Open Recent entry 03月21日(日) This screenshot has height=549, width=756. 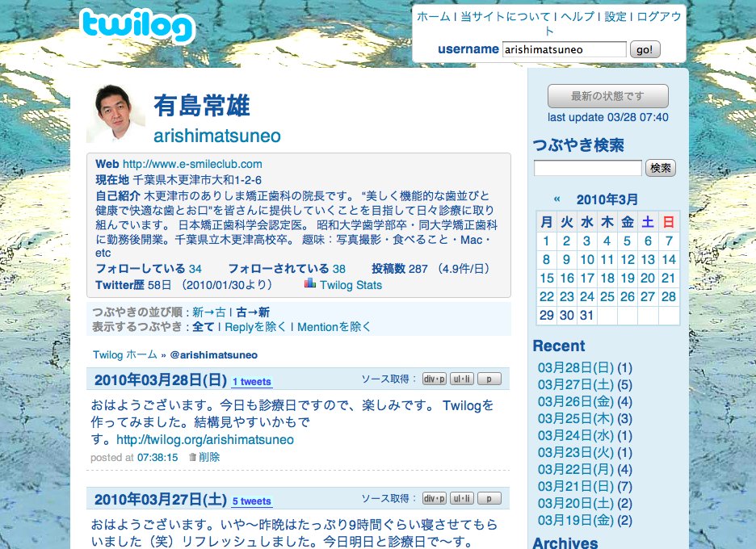point(576,486)
